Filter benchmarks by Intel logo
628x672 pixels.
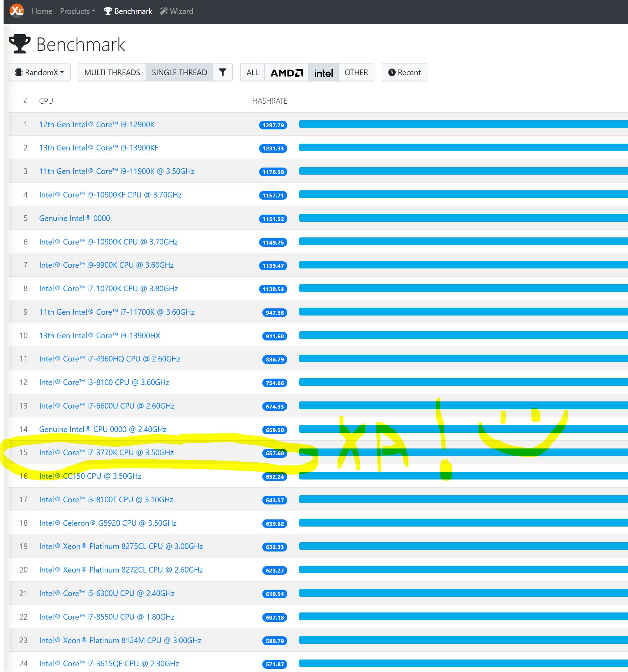coord(323,73)
